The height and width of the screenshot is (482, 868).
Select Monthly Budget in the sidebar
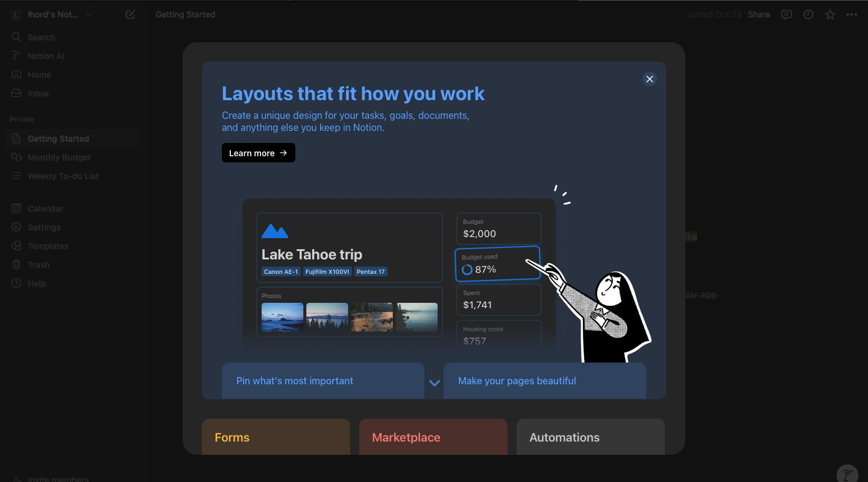59,157
